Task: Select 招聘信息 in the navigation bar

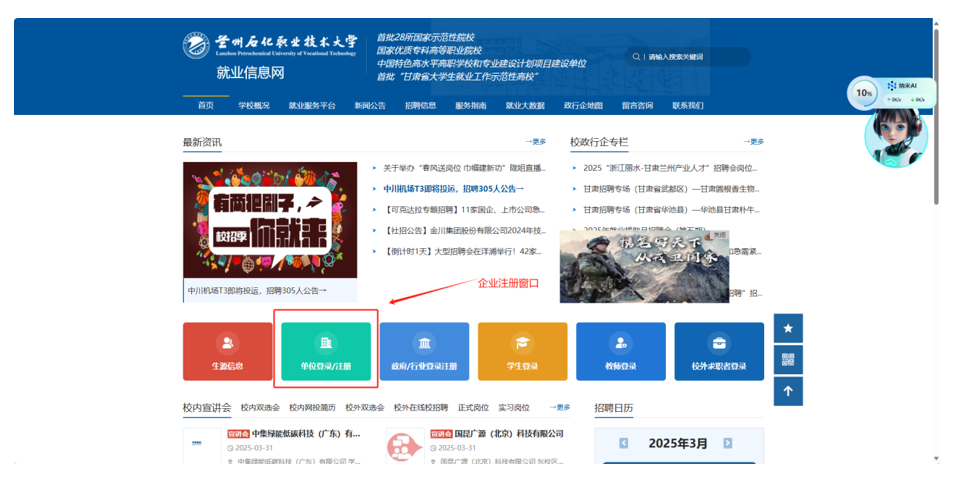Action: pyautogui.click(x=420, y=106)
